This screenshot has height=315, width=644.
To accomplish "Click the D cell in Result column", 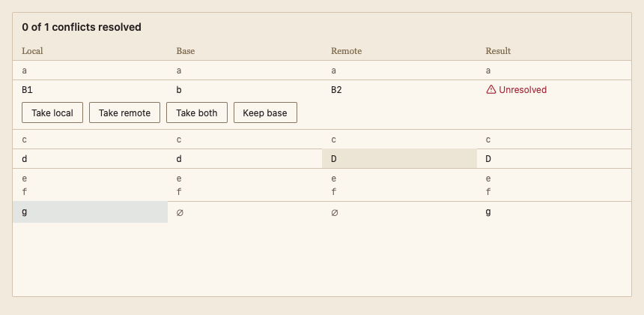I will 554,159.
